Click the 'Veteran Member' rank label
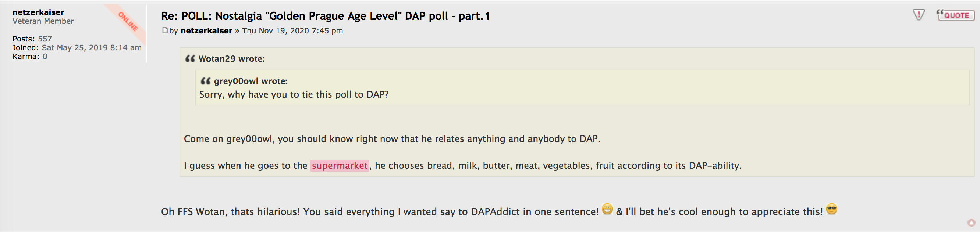980x232 pixels. click(x=43, y=21)
